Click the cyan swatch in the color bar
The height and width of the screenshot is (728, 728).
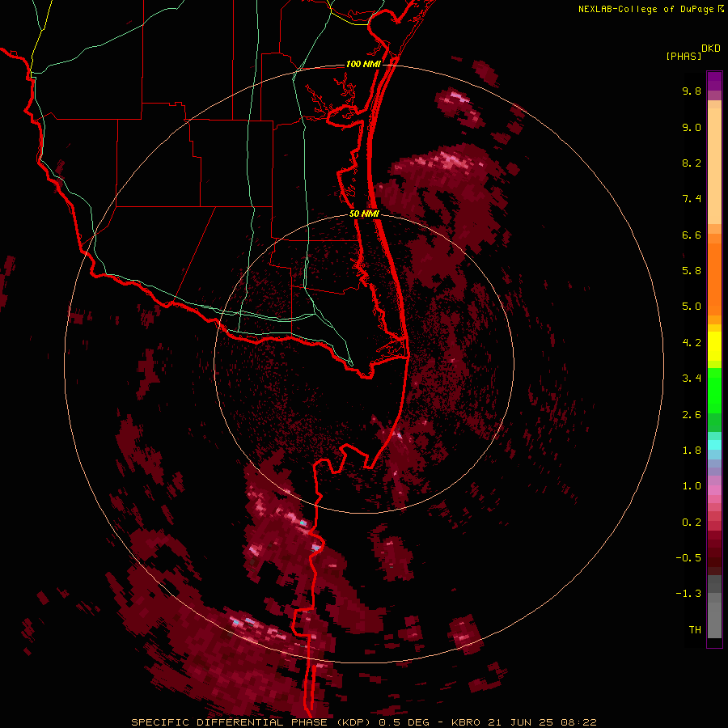coord(714,445)
